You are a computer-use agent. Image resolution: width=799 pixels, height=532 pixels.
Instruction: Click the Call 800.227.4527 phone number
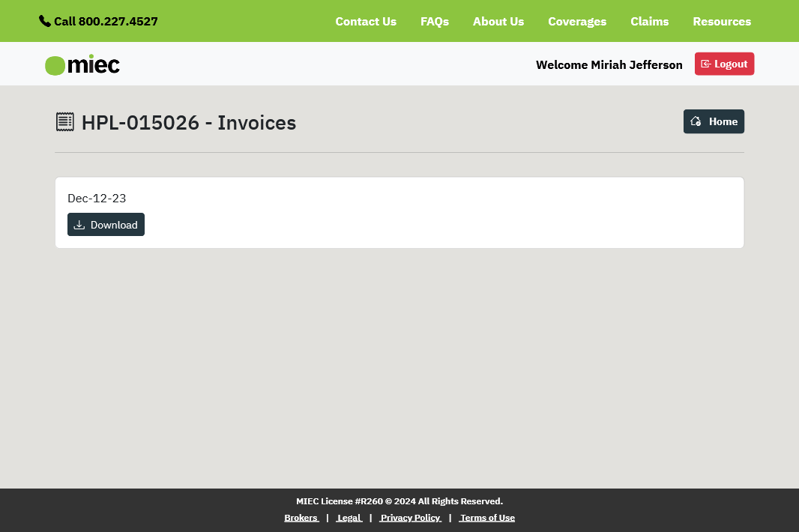click(106, 21)
